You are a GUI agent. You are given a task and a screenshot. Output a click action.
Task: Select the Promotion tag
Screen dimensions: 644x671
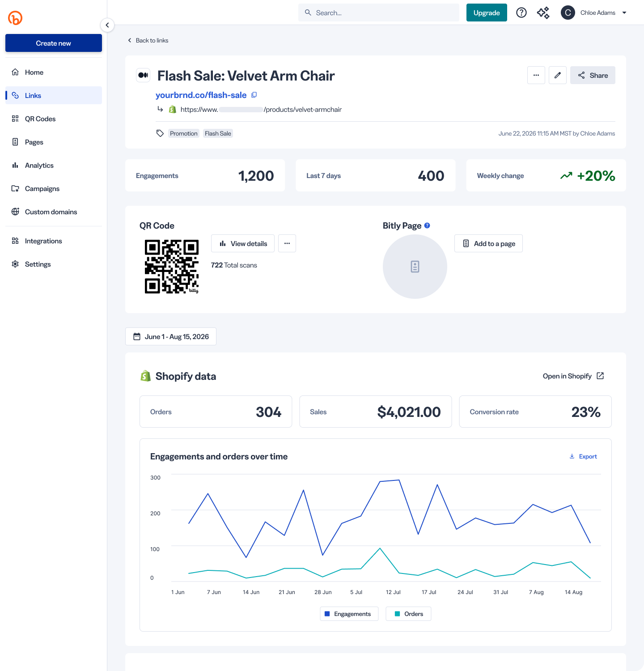tap(184, 133)
